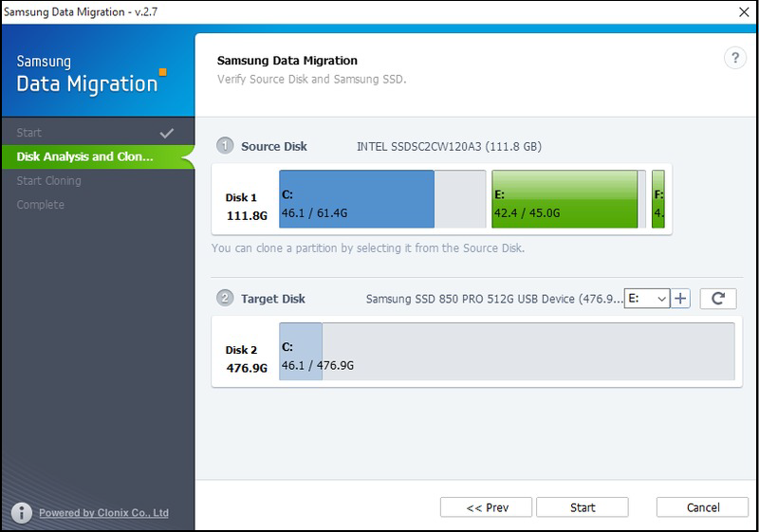Click the Clonix logo icon

click(x=21, y=513)
